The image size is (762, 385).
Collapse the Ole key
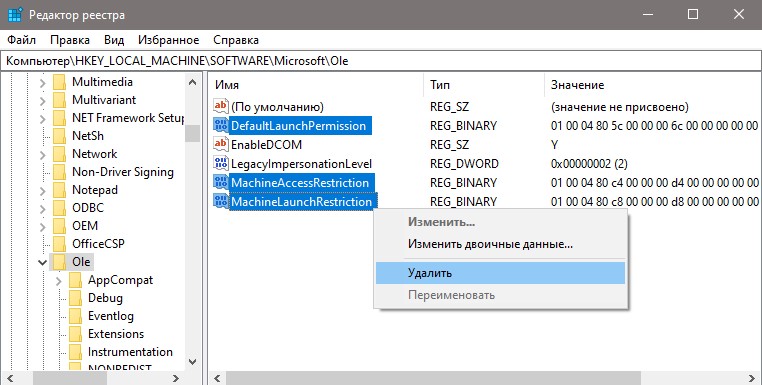43,262
